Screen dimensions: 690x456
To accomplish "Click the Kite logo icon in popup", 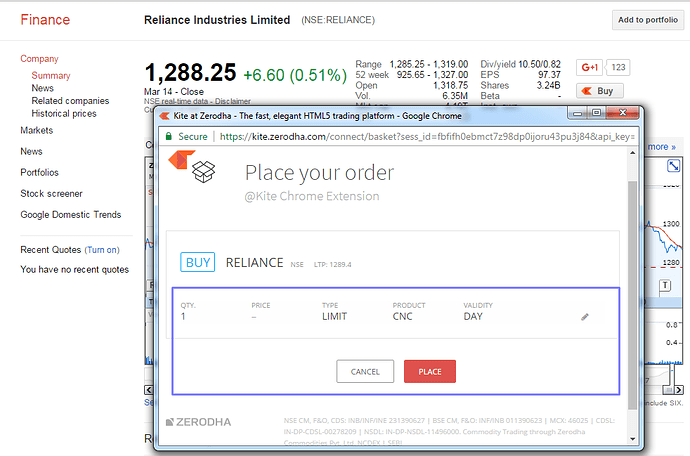I will click(x=181, y=159).
